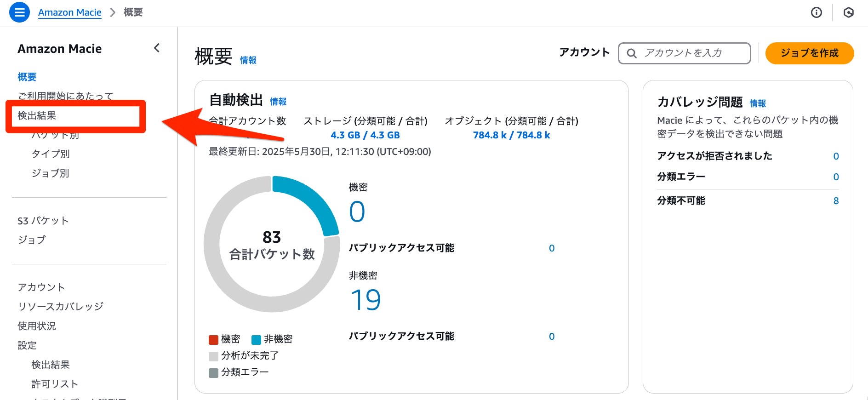868x400 pixels.
Task: Open objects value 784.8 k / 784.8 k
Action: pyautogui.click(x=511, y=135)
